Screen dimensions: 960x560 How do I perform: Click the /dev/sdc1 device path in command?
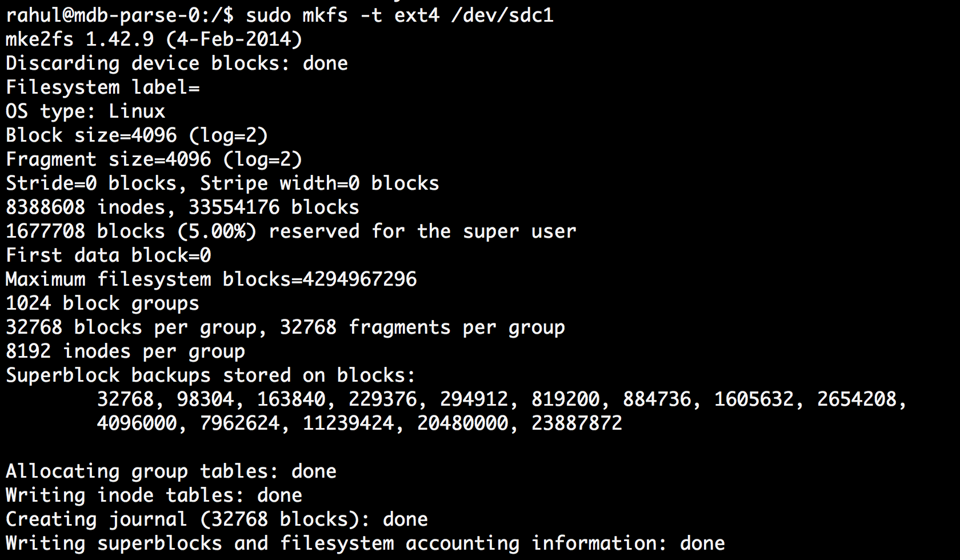pos(502,15)
